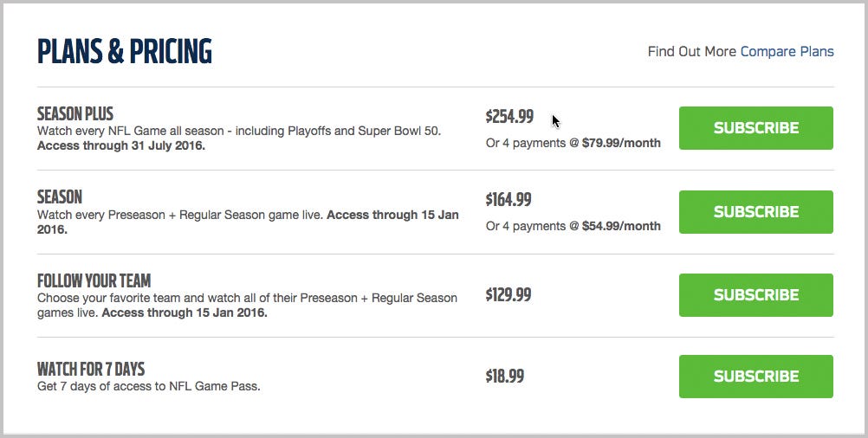Click the Plans & Pricing heading
The image size is (868, 438).
pos(125,52)
